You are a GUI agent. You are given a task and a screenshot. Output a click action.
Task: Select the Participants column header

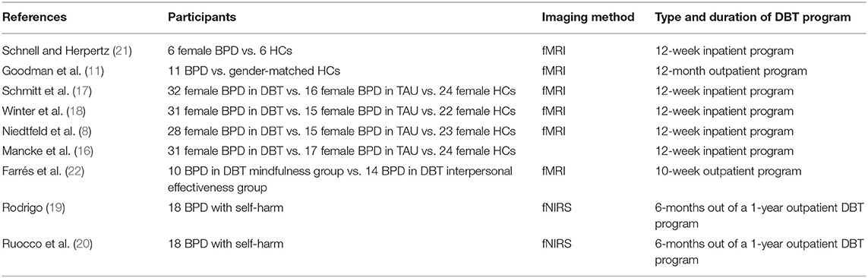(x=202, y=17)
